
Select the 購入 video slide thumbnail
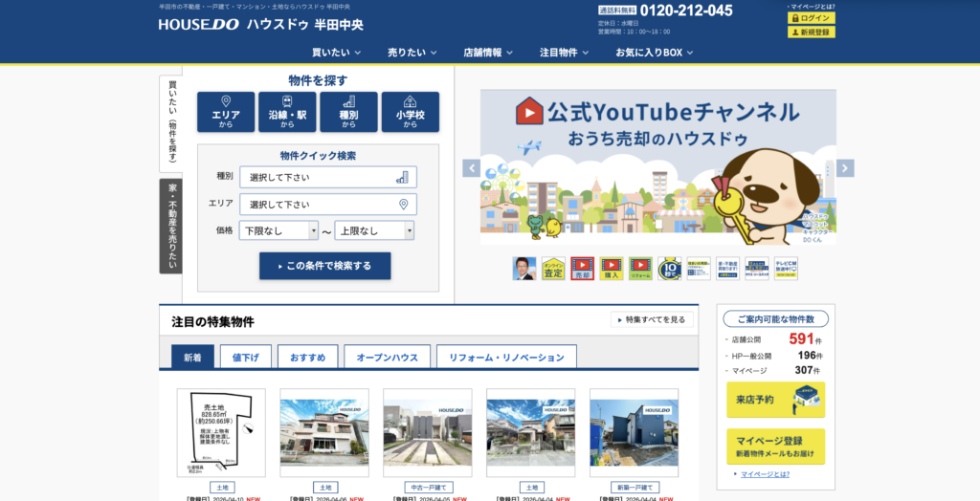pos(612,268)
